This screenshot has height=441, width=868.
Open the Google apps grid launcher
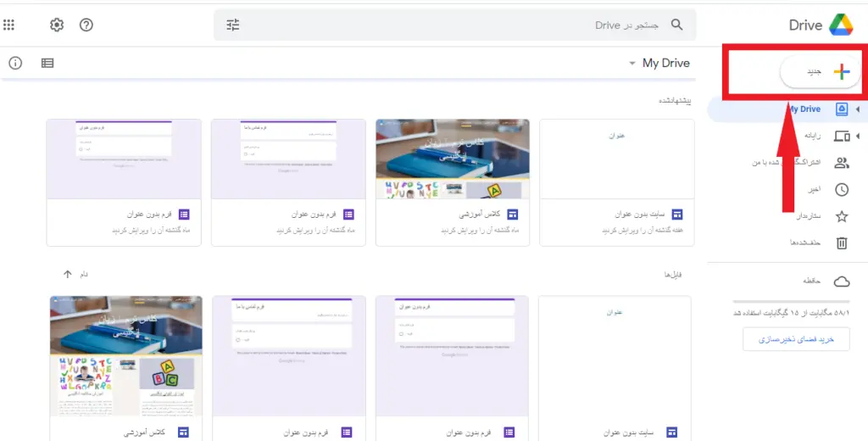pos(9,25)
